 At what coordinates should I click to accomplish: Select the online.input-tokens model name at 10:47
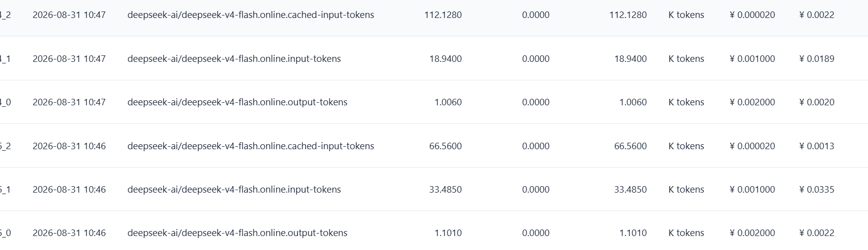point(234,59)
